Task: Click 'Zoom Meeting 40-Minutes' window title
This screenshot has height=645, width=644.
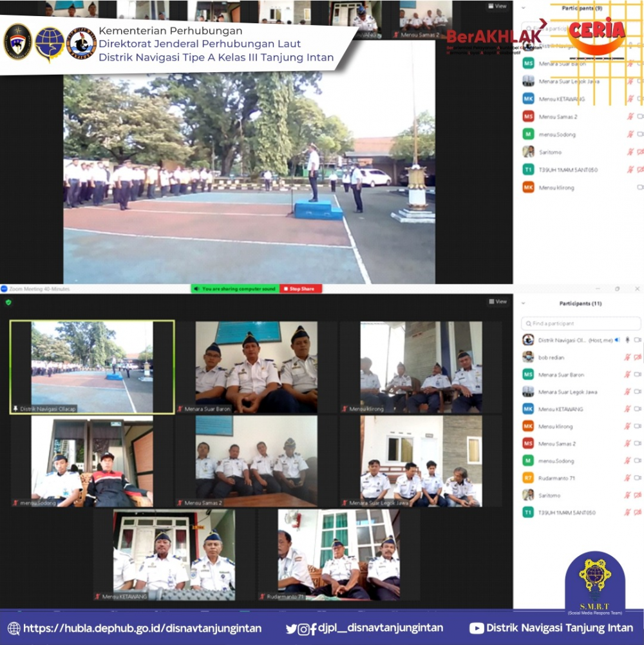Action: (39, 289)
